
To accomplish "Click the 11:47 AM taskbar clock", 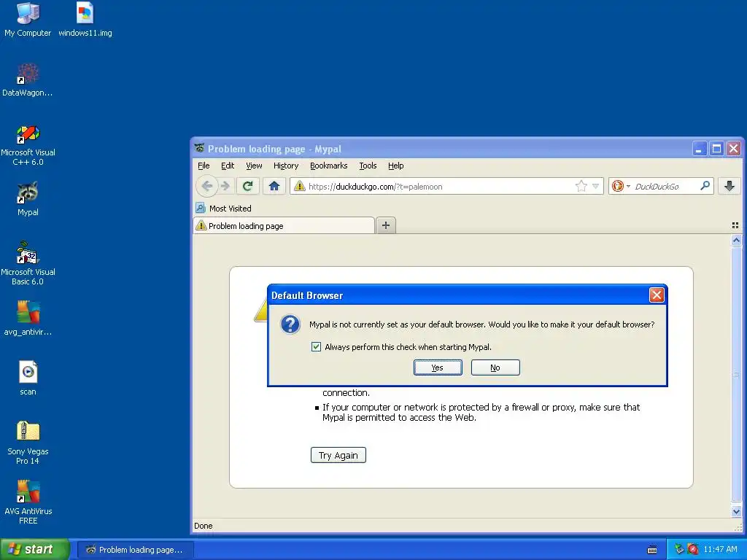I will [720, 550].
